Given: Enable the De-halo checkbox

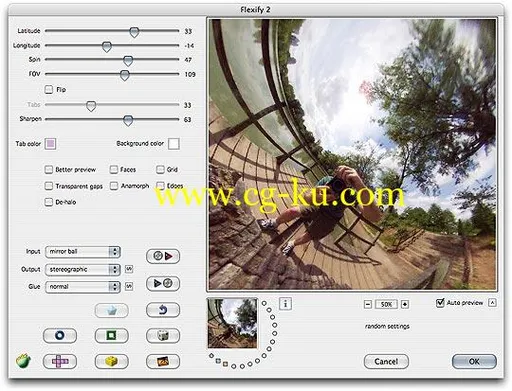Looking at the screenshot, I should [49, 202].
